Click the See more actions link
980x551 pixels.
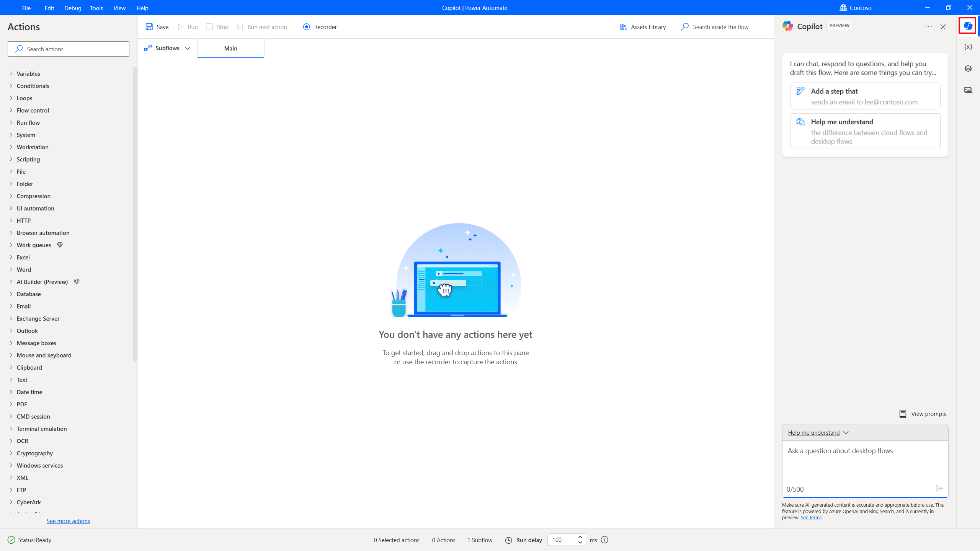[x=68, y=521]
